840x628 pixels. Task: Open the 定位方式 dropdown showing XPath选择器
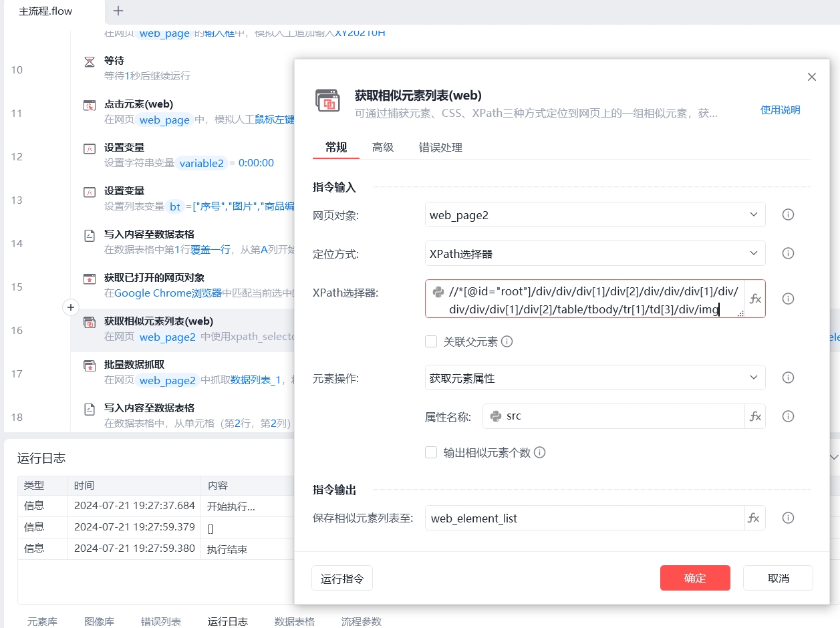pos(595,253)
